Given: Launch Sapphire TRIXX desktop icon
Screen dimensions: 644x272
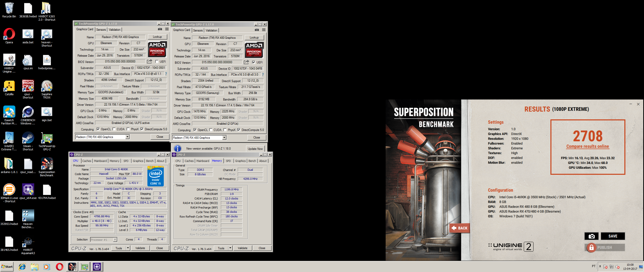Looking at the screenshot, I should [x=47, y=89].
